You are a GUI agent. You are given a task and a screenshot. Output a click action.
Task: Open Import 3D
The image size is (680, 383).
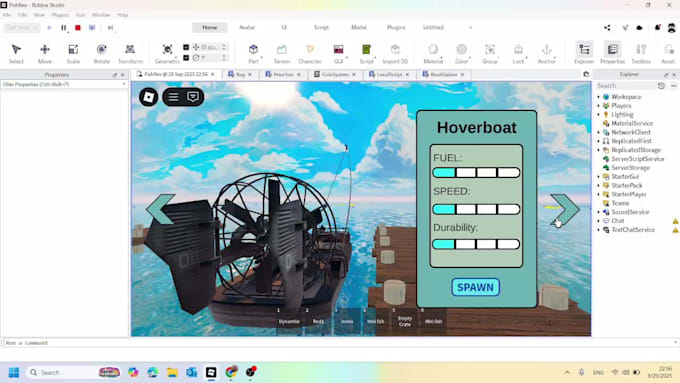pyautogui.click(x=395, y=54)
